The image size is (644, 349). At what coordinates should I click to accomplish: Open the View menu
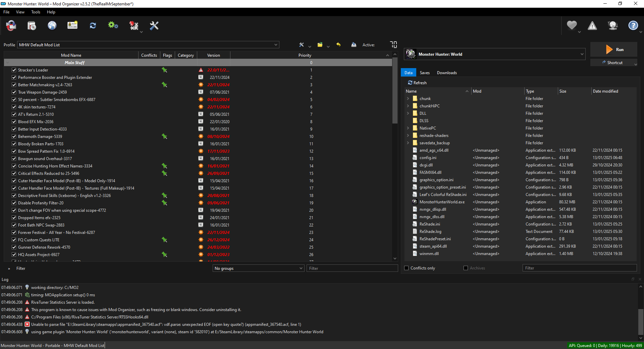pyautogui.click(x=20, y=12)
